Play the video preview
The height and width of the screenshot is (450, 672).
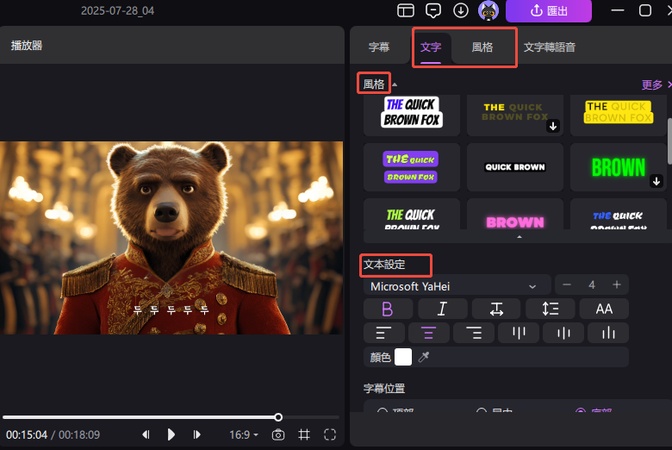[171, 435]
